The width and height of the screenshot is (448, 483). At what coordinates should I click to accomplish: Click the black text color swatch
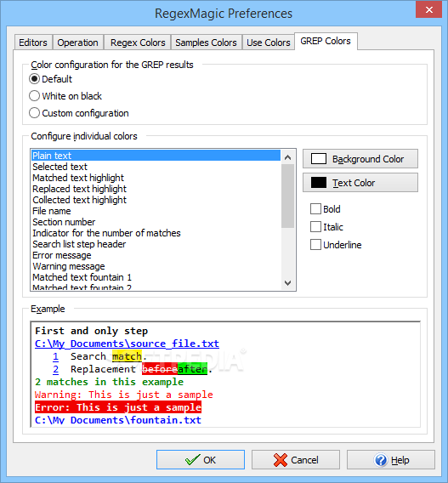tap(319, 183)
